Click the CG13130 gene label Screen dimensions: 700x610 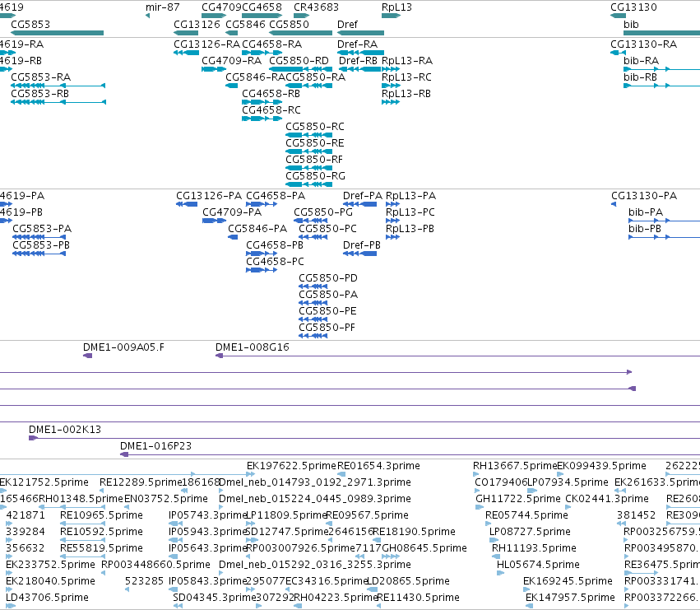click(633, 7)
